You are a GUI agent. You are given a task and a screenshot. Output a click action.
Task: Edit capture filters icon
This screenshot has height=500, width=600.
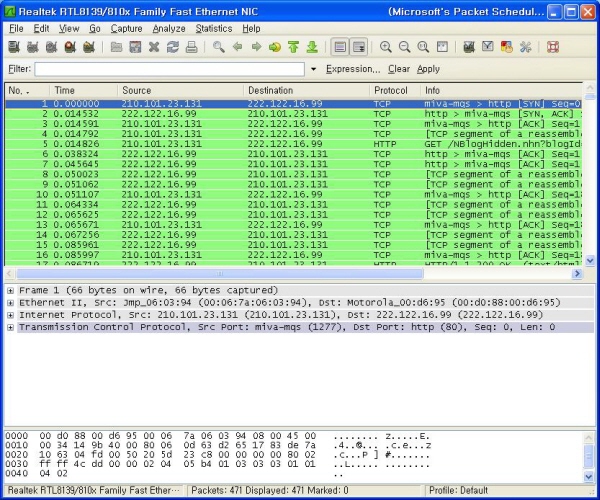469,47
